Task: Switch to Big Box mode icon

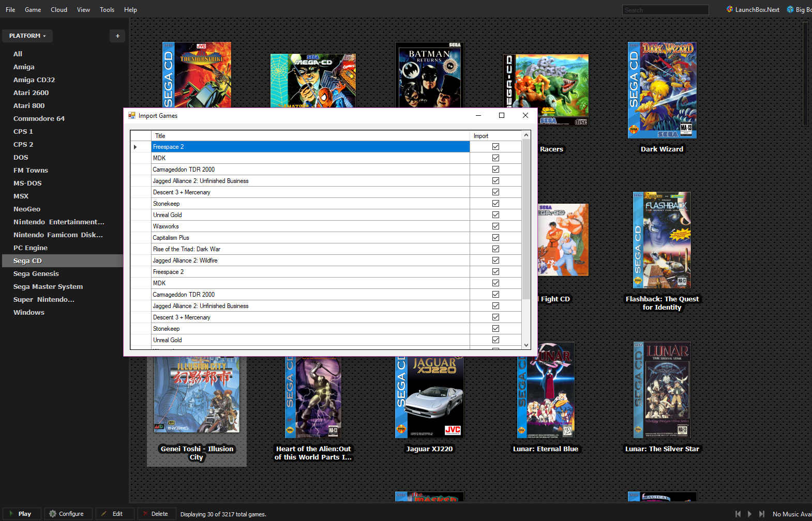Action: (790, 9)
